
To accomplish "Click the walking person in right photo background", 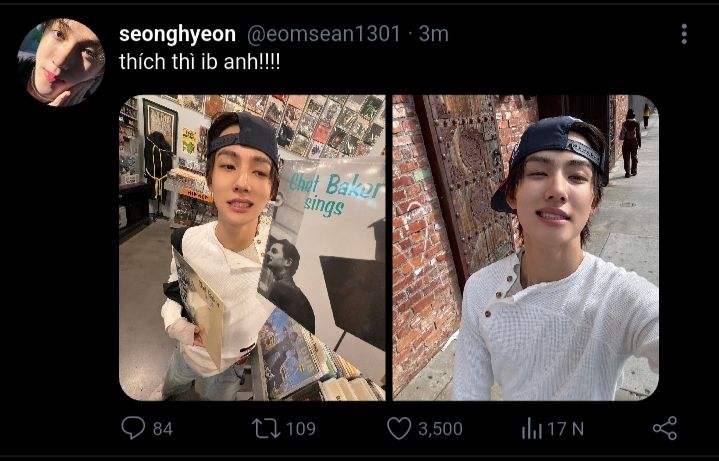I will pyautogui.click(x=630, y=140).
